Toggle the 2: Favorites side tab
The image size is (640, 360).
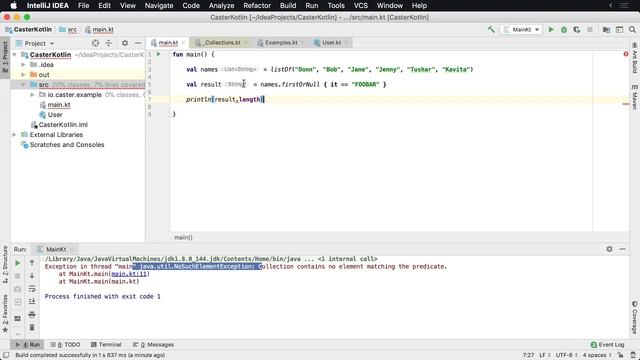click(5, 313)
